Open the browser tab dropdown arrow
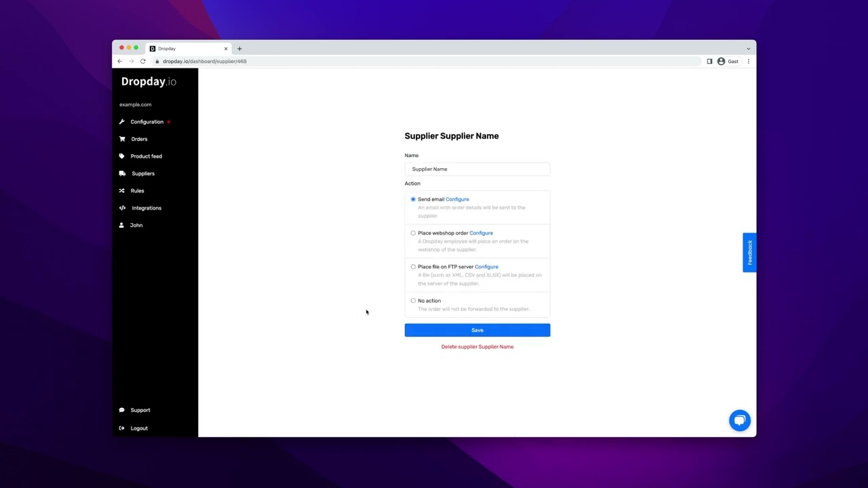 748,48
